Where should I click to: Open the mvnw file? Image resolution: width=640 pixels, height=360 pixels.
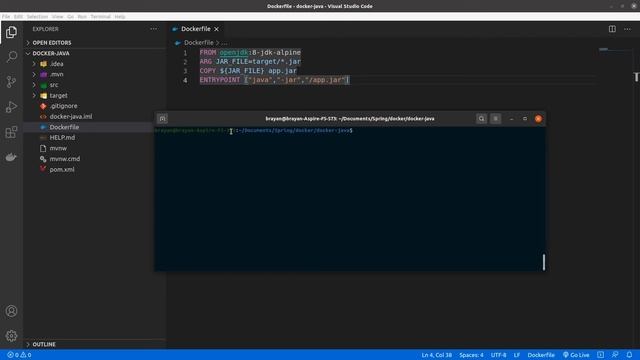(x=58, y=148)
